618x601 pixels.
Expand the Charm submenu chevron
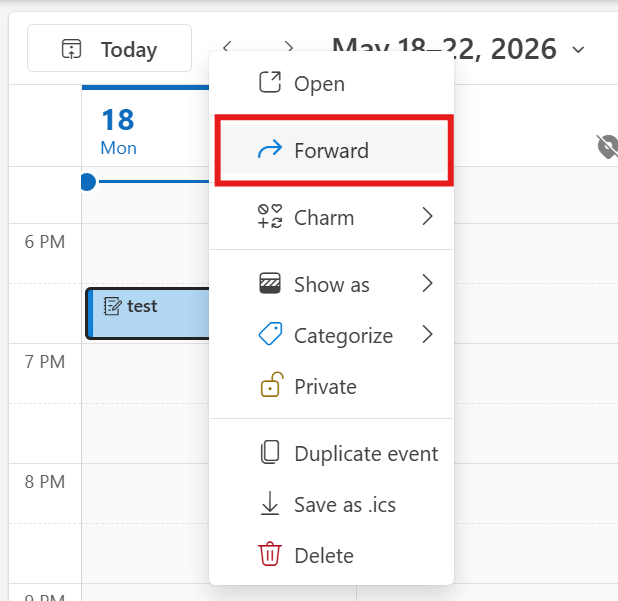click(427, 216)
